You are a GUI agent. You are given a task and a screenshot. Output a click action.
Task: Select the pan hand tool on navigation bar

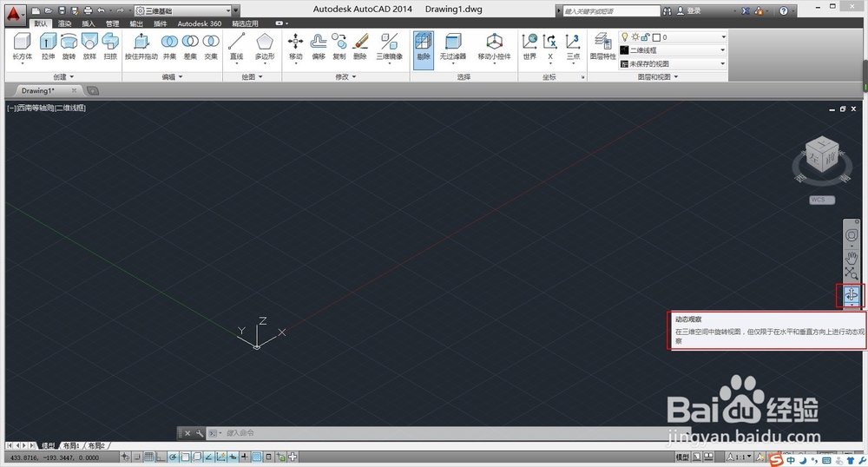pos(852,257)
